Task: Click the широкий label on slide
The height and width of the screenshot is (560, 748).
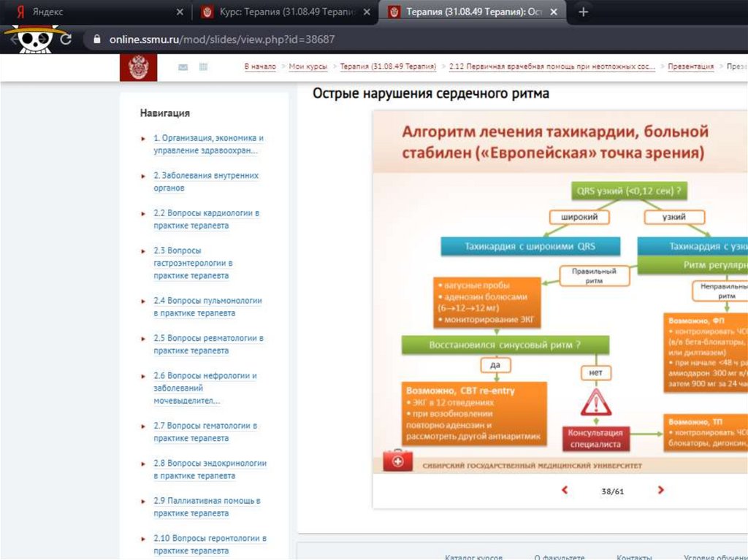Action: tap(579, 217)
